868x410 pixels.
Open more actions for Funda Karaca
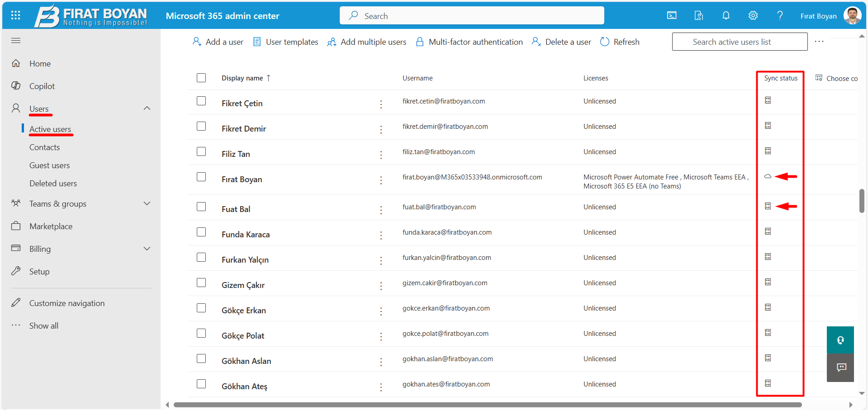pos(381,236)
